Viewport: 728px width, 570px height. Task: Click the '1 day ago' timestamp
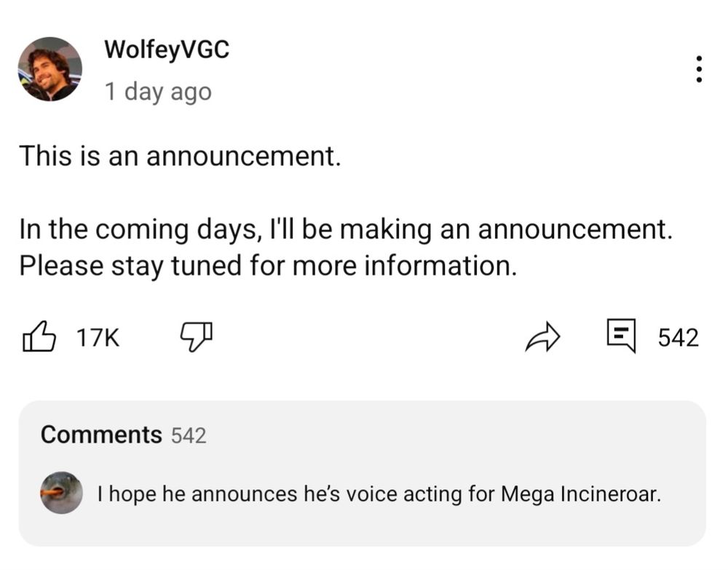pyautogui.click(x=158, y=92)
